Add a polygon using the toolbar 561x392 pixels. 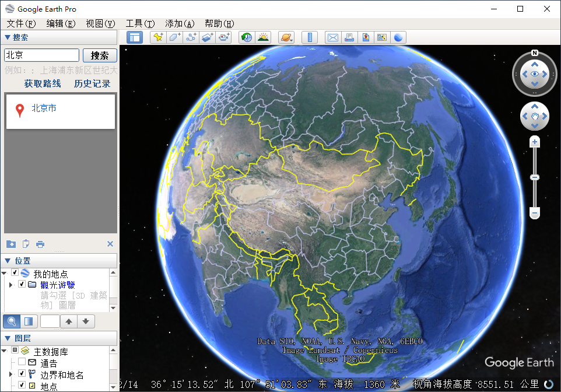[x=174, y=37]
